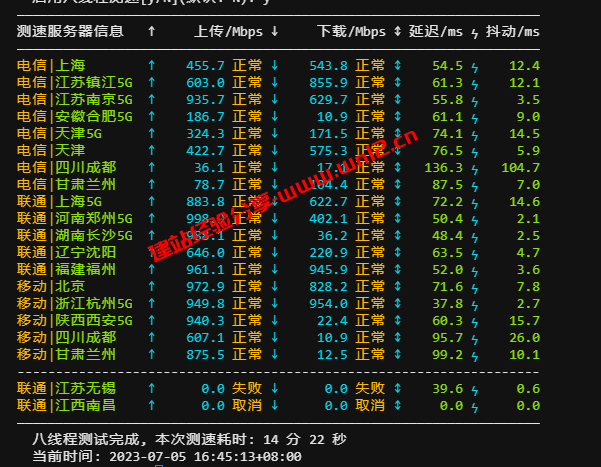The width and height of the screenshot is (601, 467).
Task: Click latency value 99.2
Action: click(x=448, y=355)
